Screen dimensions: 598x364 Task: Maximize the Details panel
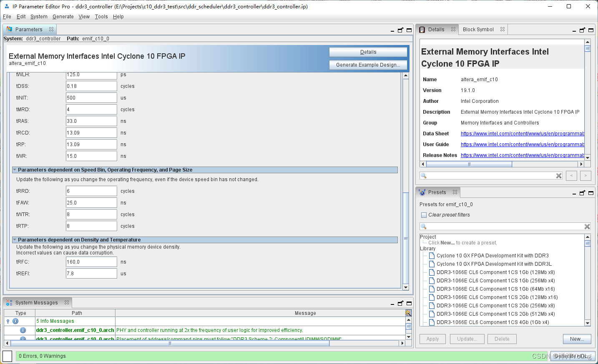[x=591, y=30]
